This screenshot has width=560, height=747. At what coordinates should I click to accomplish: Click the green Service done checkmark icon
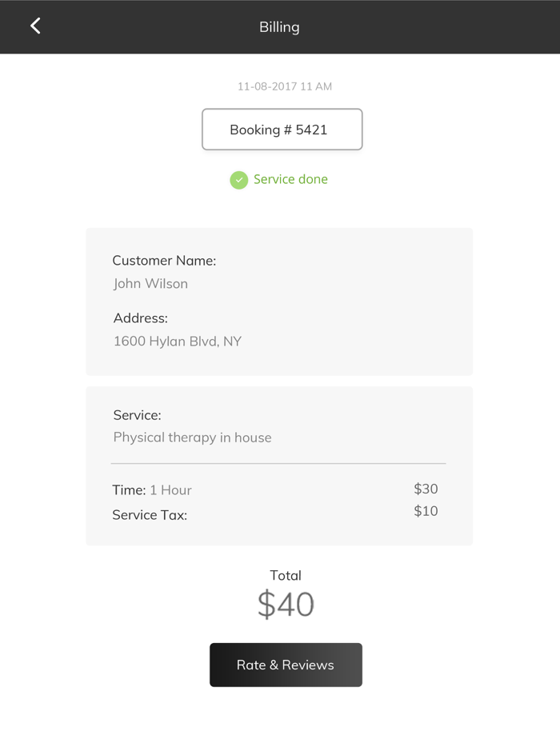pos(239,180)
